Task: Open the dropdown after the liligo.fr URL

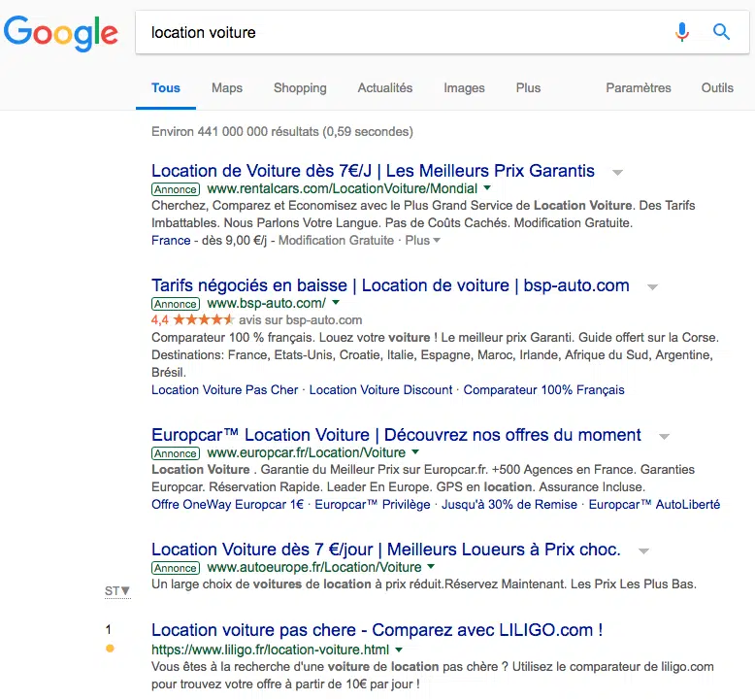Action: [x=399, y=650]
